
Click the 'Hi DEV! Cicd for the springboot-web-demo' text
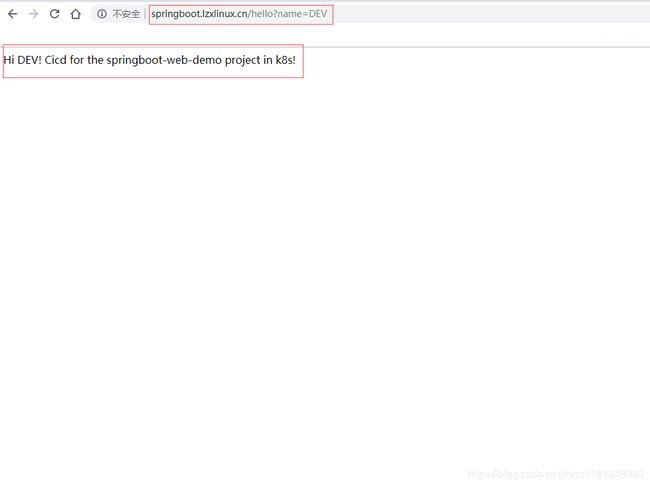(112, 60)
